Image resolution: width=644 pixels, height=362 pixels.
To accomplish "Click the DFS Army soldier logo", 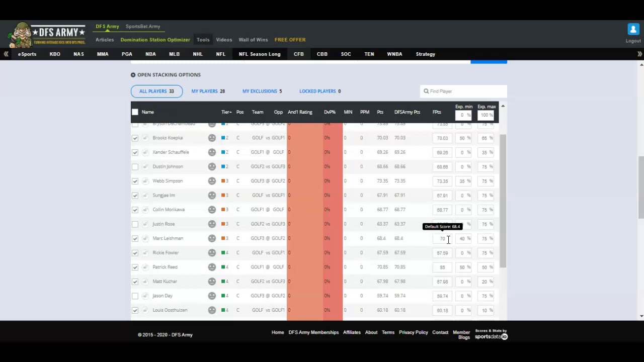I will coord(46,34).
